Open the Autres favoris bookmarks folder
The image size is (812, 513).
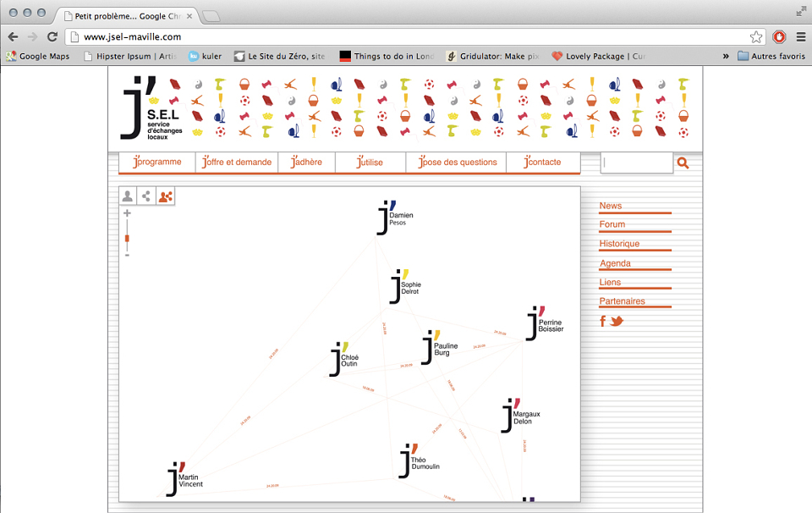click(771, 56)
